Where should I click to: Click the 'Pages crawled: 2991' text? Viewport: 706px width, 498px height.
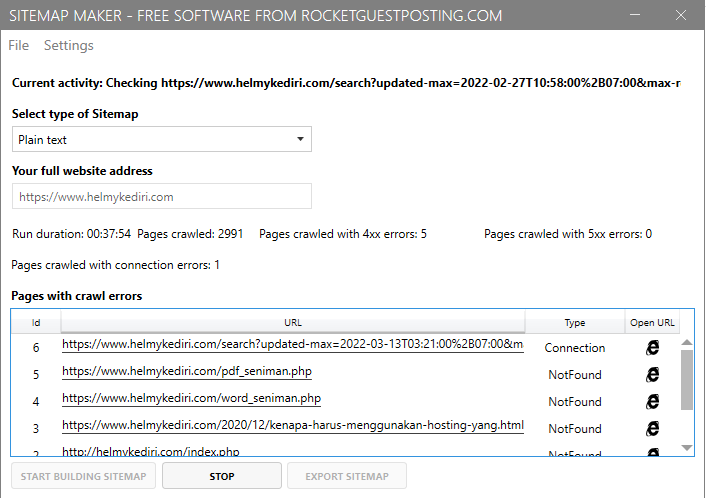click(x=190, y=234)
